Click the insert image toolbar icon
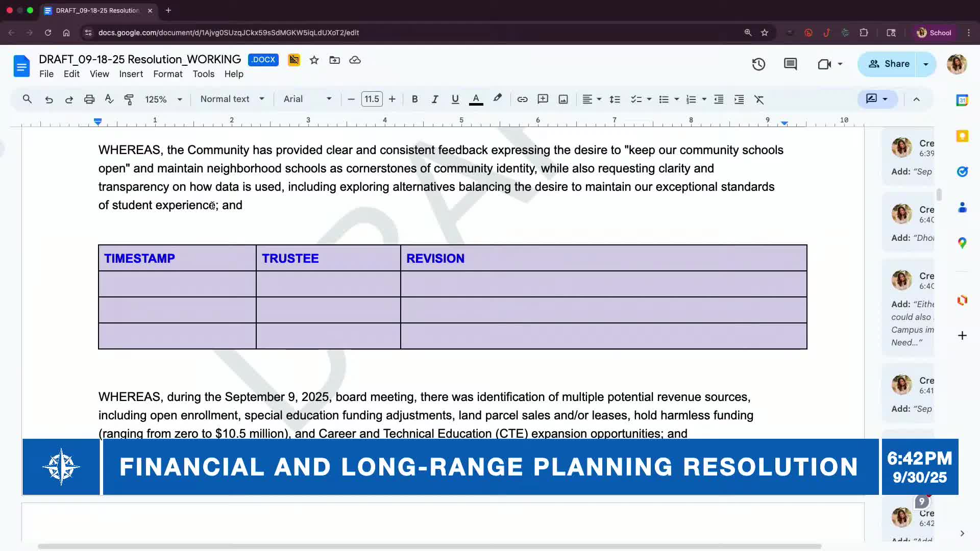The height and width of the screenshot is (551, 980). [x=563, y=99]
